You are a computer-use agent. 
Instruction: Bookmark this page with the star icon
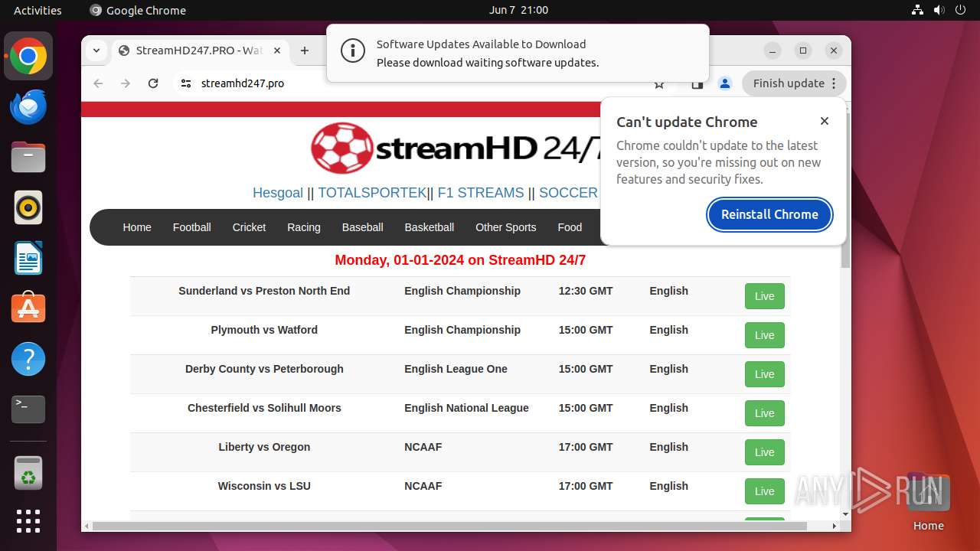pos(659,84)
